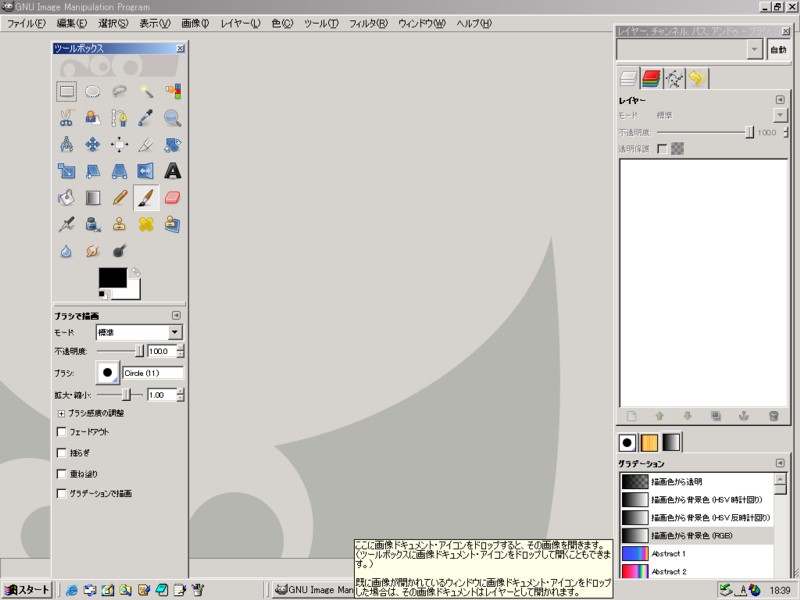Screen dimensions: 800x600
Task: Open the レイヤー menu in menu bar
Action: [240, 23]
